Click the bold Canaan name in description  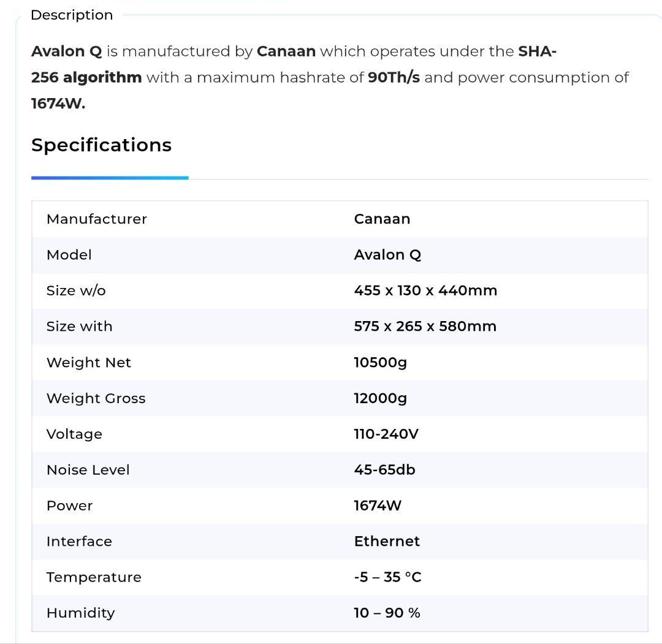click(286, 51)
